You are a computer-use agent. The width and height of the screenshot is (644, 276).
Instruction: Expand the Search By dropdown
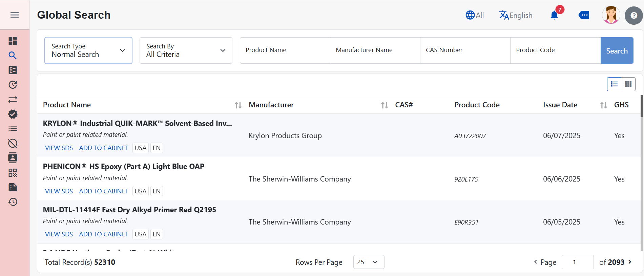pos(186,50)
